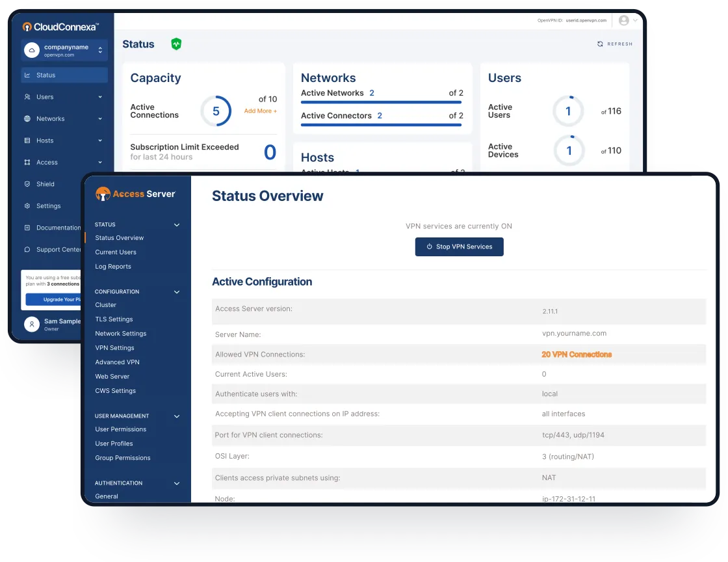728x562 pixels.
Task: Open VPN Settings page
Action: (114, 348)
